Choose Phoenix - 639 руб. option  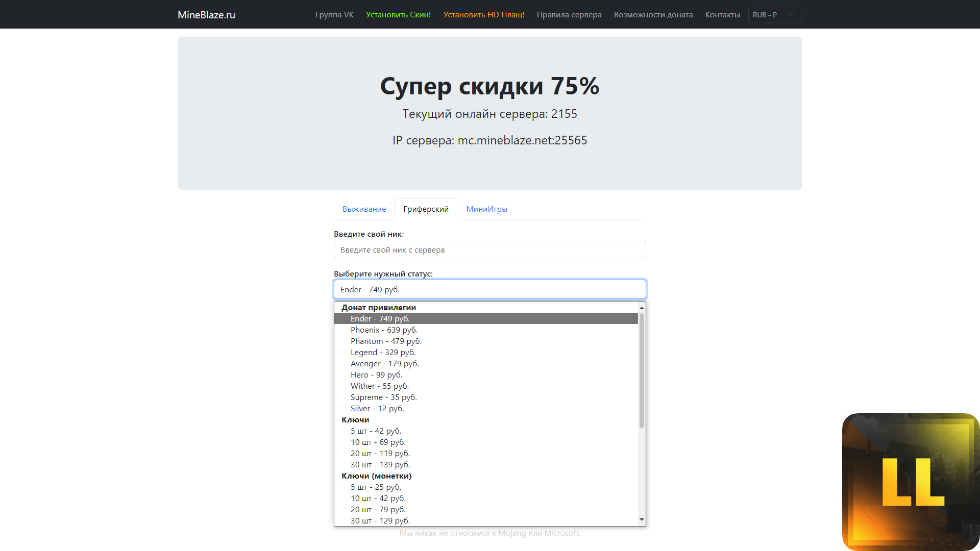pyautogui.click(x=384, y=330)
